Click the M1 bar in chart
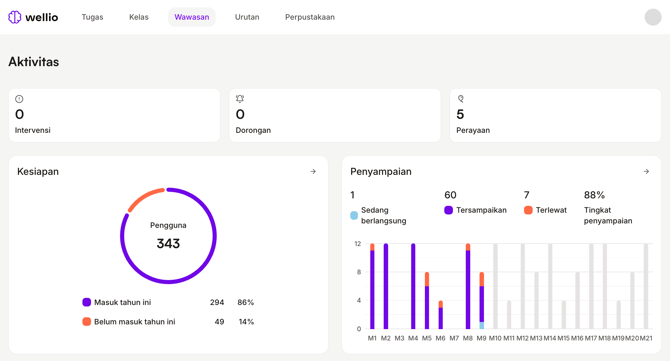670x361 pixels. [x=372, y=286]
